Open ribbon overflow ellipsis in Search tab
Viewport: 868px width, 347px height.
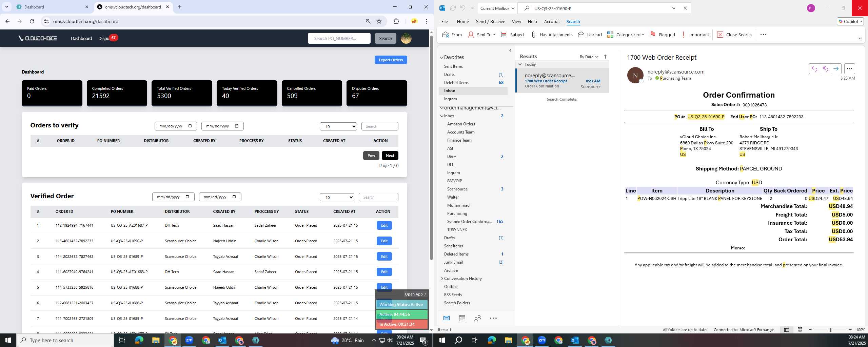[763, 35]
